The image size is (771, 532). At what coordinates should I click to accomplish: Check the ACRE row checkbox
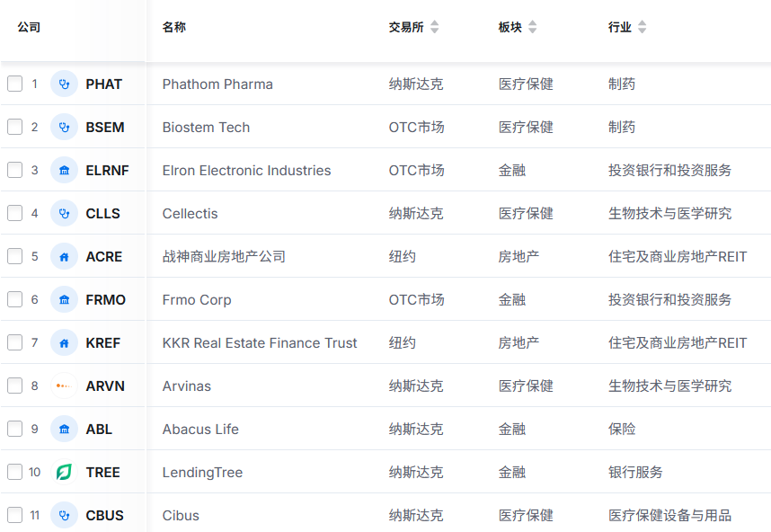pyautogui.click(x=14, y=256)
